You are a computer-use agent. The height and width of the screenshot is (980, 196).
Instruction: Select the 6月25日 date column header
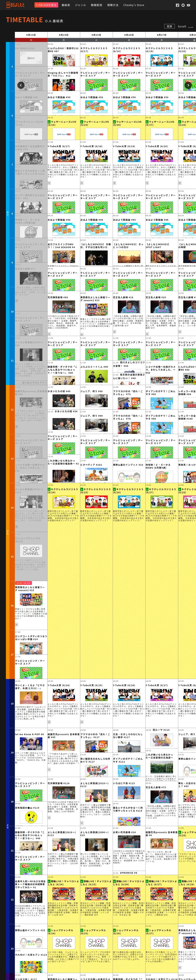coord(96,35)
